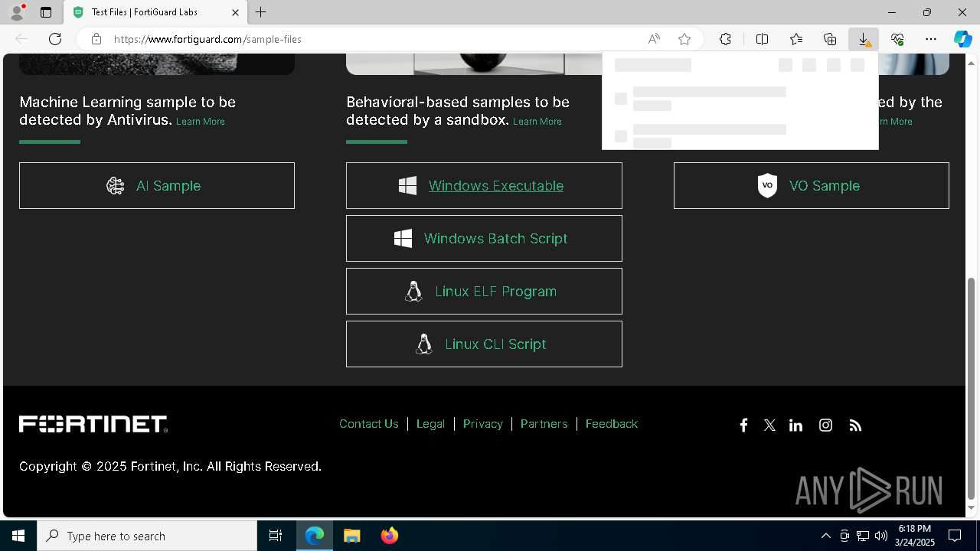Open the Partners footer link
980x551 pixels.
544,424
